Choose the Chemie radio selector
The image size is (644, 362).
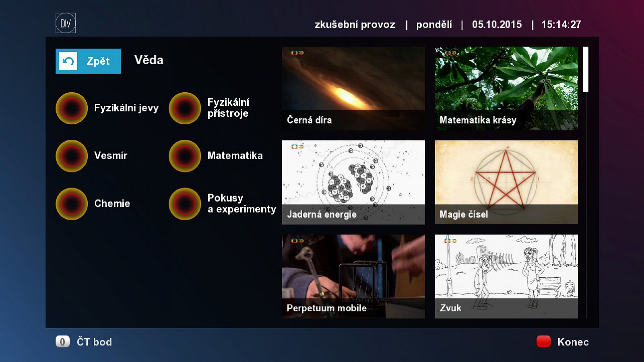(71, 204)
